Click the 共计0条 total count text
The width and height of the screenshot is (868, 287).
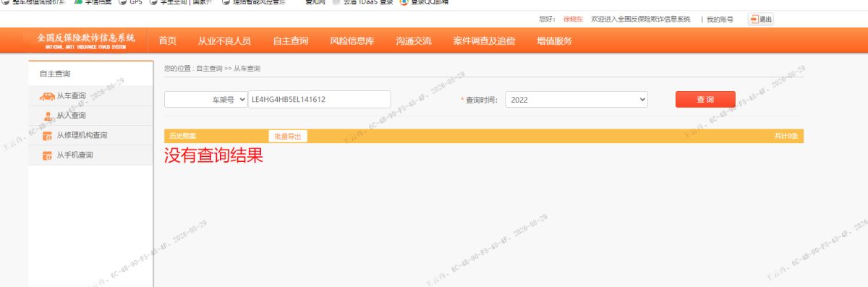[786, 136]
